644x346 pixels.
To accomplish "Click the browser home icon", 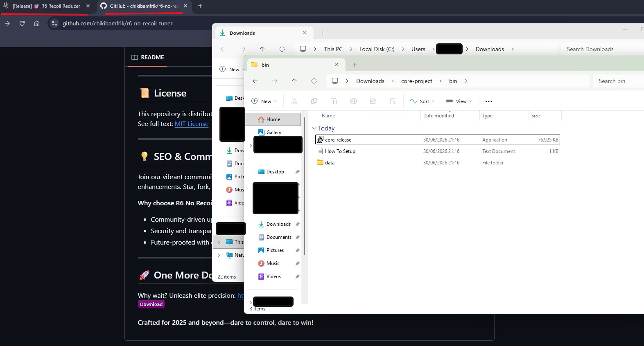I will click(37, 23).
